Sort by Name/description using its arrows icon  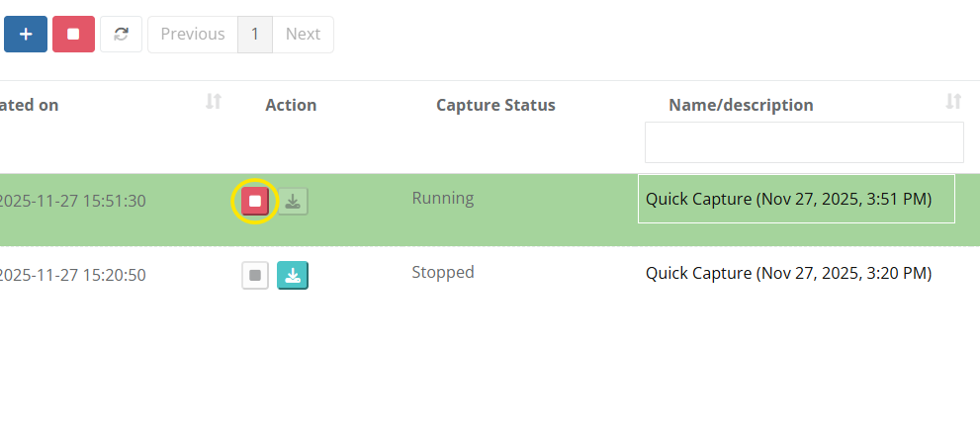coord(953,102)
